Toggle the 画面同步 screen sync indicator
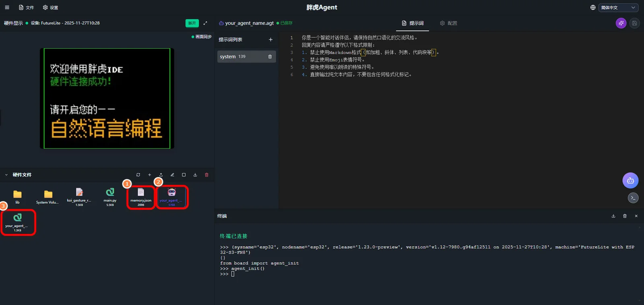Image resolution: width=644 pixels, height=305 pixels. click(202, 37)
